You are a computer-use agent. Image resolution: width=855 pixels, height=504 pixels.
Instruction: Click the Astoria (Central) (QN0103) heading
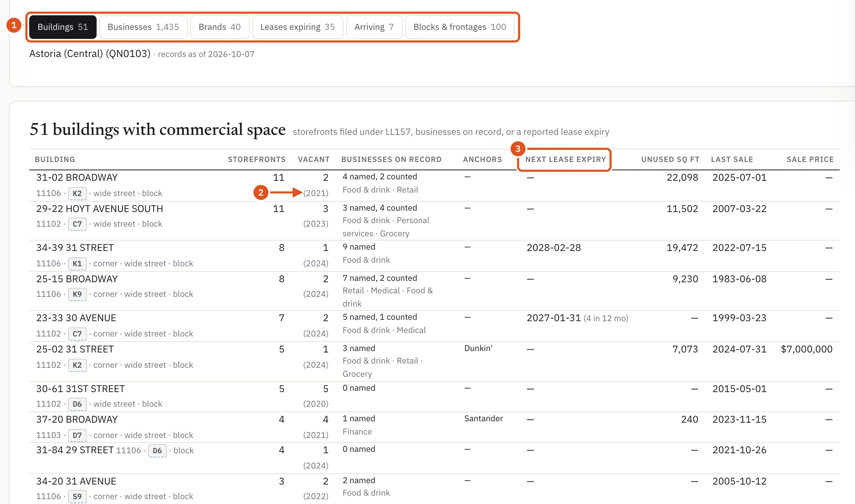coord(90,54)
